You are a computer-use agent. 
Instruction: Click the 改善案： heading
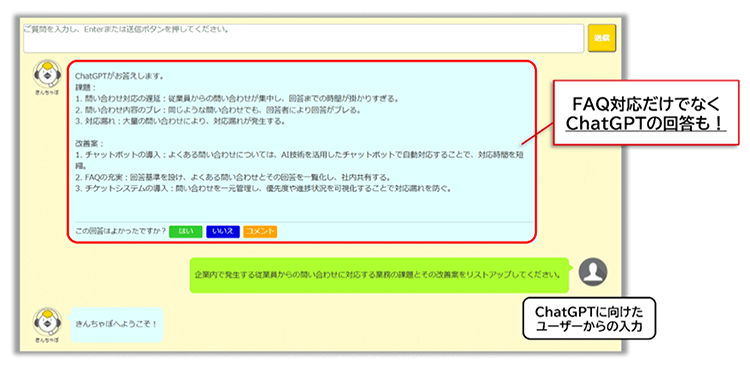89,143
